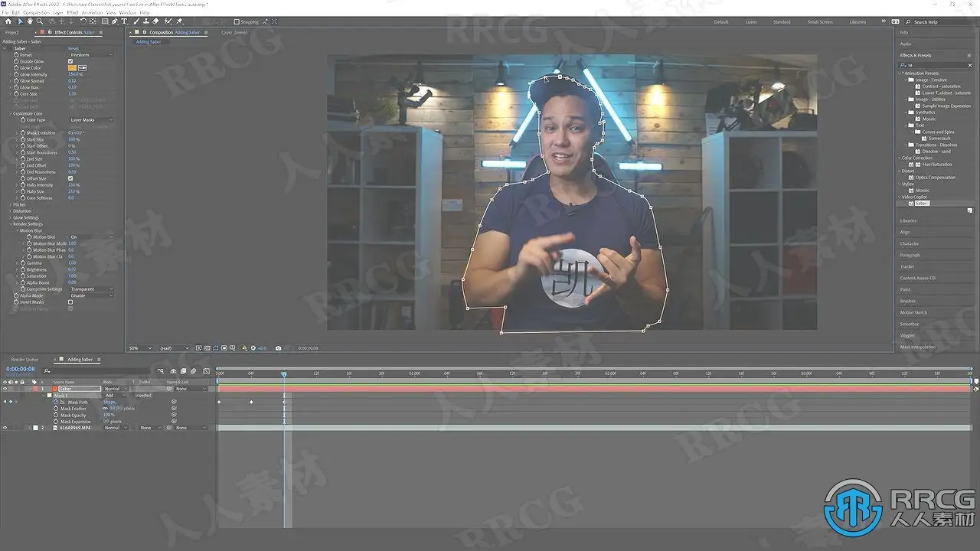
Task: Select the Selection arrow tool
Action: (x=21, y=21)
